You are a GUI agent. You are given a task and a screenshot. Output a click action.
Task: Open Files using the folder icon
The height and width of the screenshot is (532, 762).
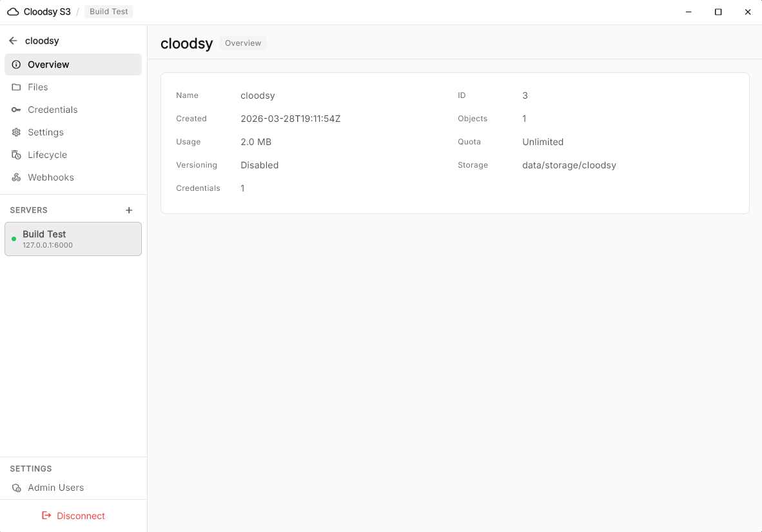15,87
